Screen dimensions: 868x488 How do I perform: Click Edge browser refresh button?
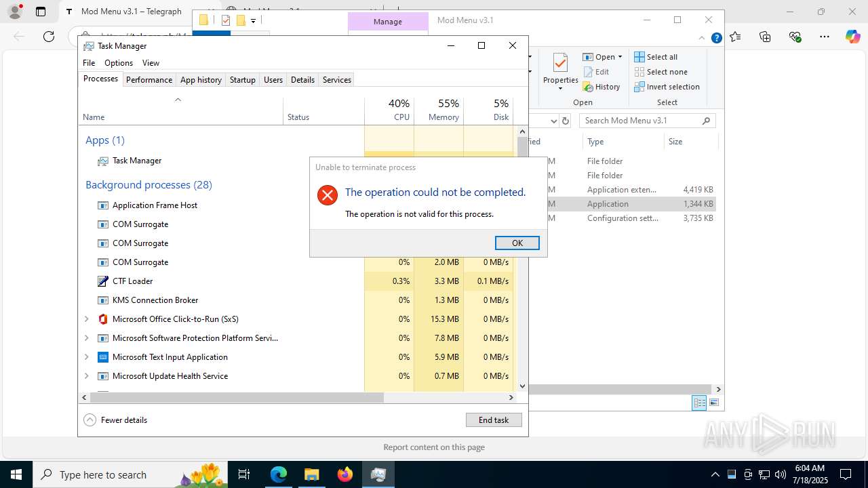[x=49, y=37]
